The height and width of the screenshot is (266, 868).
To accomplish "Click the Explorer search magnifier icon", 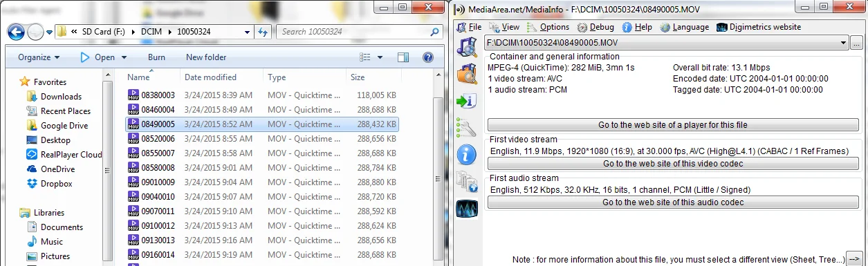I will [434, 32].
